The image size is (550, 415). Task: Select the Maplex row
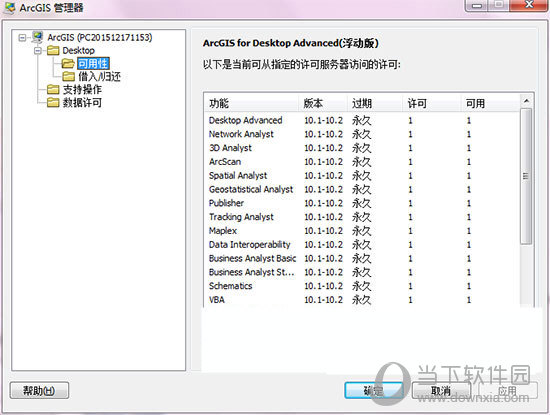[362, 231]
